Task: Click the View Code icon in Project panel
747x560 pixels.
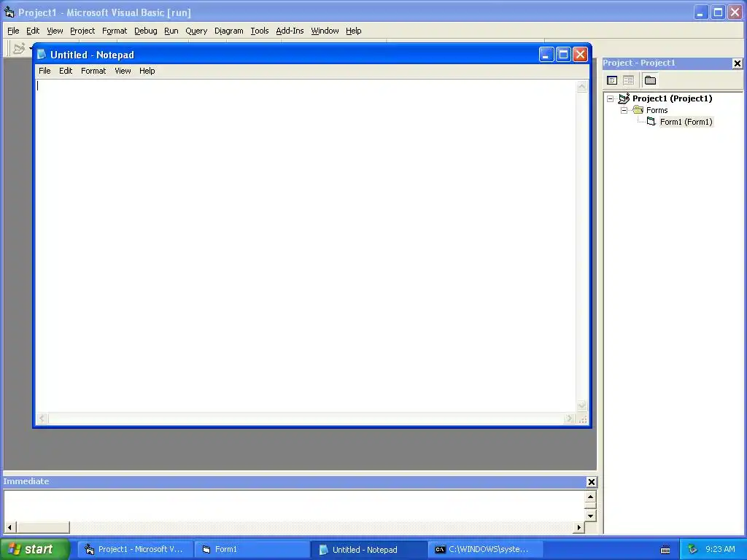Action: click(x=612, y=80)
